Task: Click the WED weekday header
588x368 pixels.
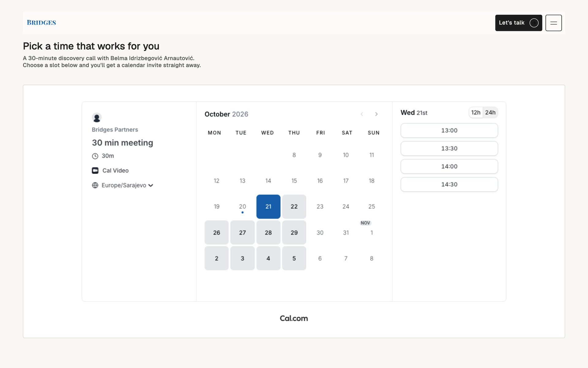Action: coord(267,133)
